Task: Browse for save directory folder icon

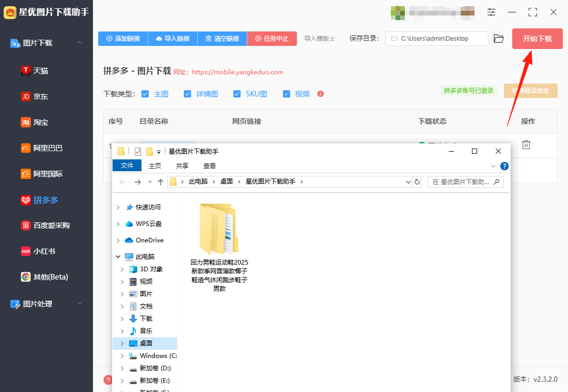Action: [498, 39]
